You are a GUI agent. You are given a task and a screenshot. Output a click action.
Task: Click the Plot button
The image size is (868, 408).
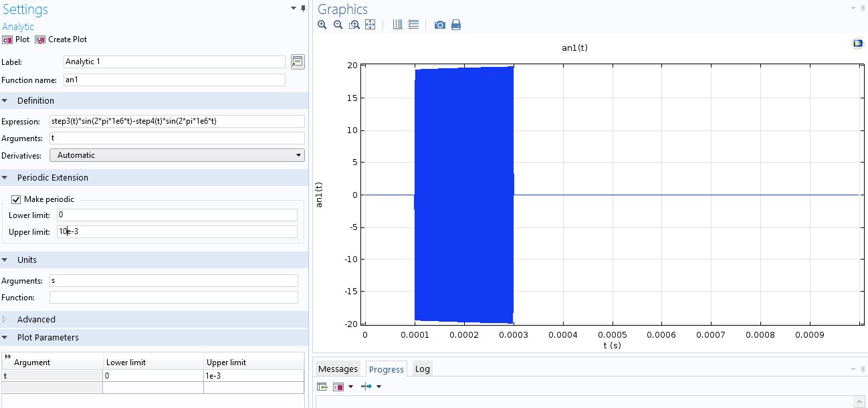click(16, 39)
